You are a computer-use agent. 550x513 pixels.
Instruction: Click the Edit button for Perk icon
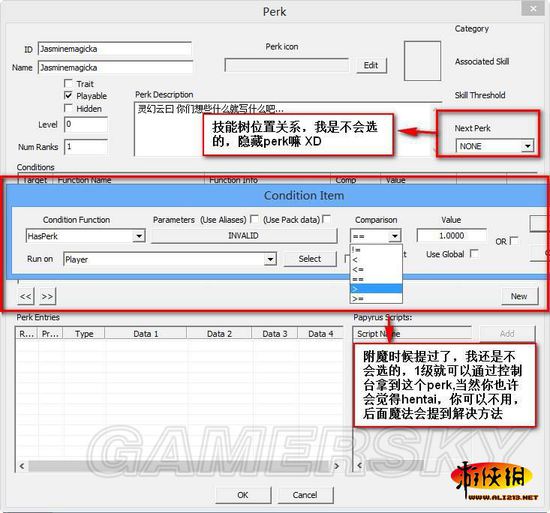click(x=371, y=65)
